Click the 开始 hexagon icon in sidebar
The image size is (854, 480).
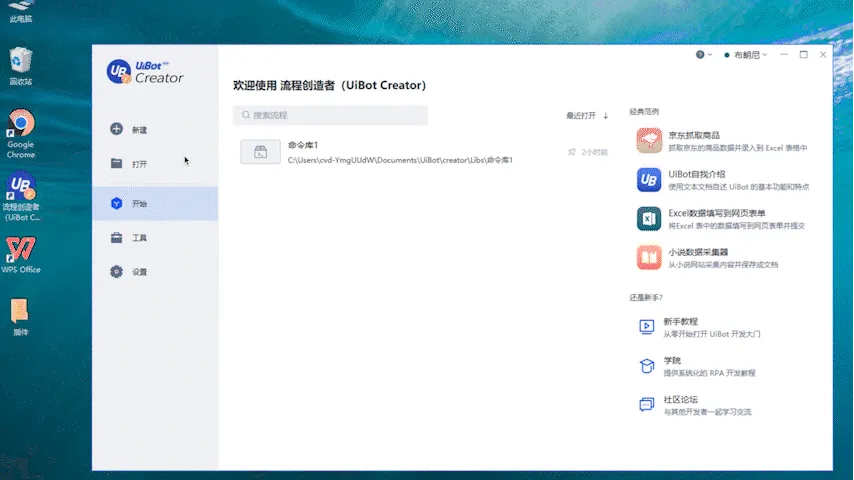pyautogui.click(x=116, y=203)
